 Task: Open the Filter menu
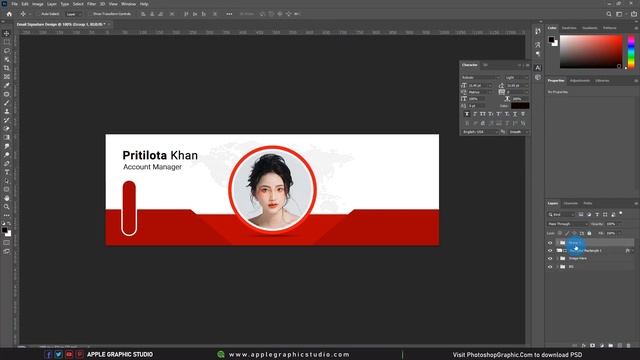(91, 4)
